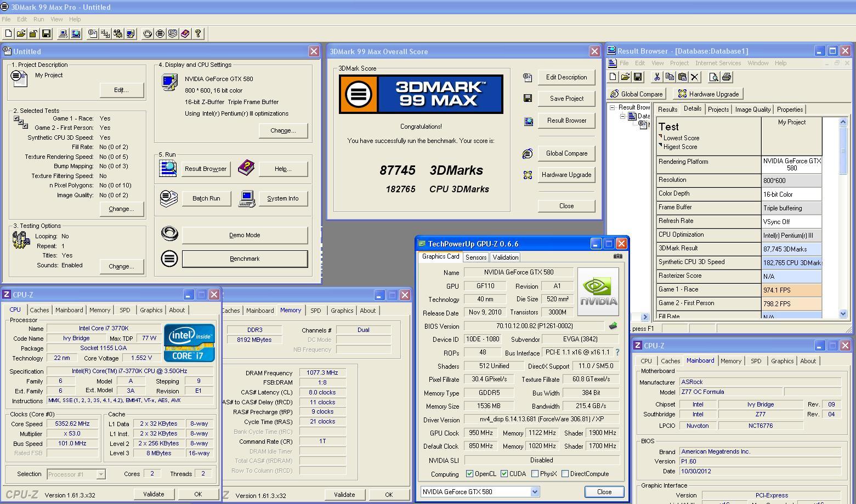The width and height of the screenshot is (856, 504).
Task: Click Demo Mode button
Action: click(x=245, y=236)
